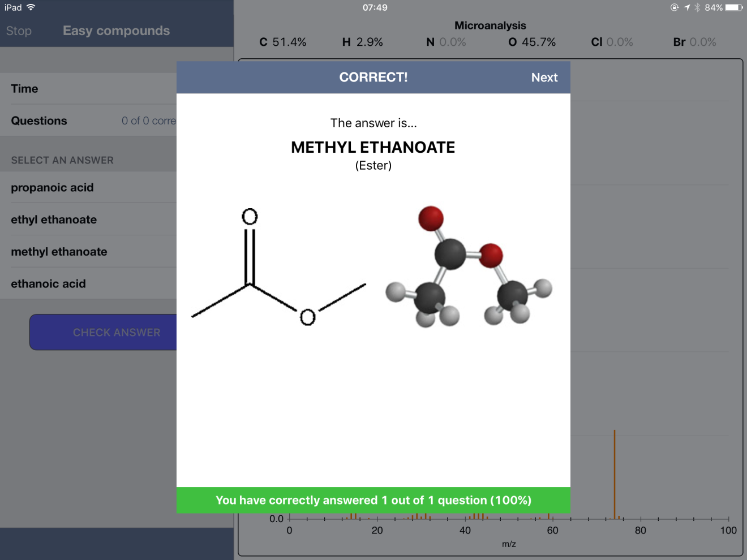
Task: Click the green score summary banner
Action: tap(373, 501)
